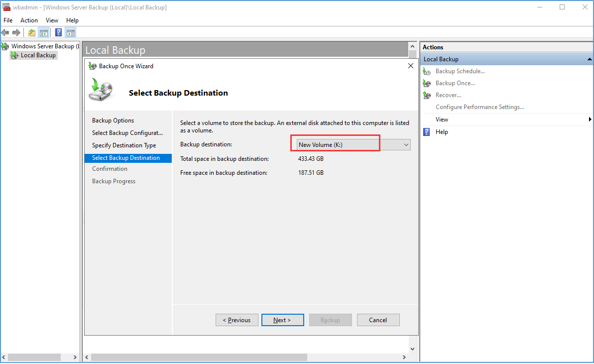The height and width of the screenshot is (364, 594).
Task: Click the Recover icon in Actions pane
Action: coord(427,95)
